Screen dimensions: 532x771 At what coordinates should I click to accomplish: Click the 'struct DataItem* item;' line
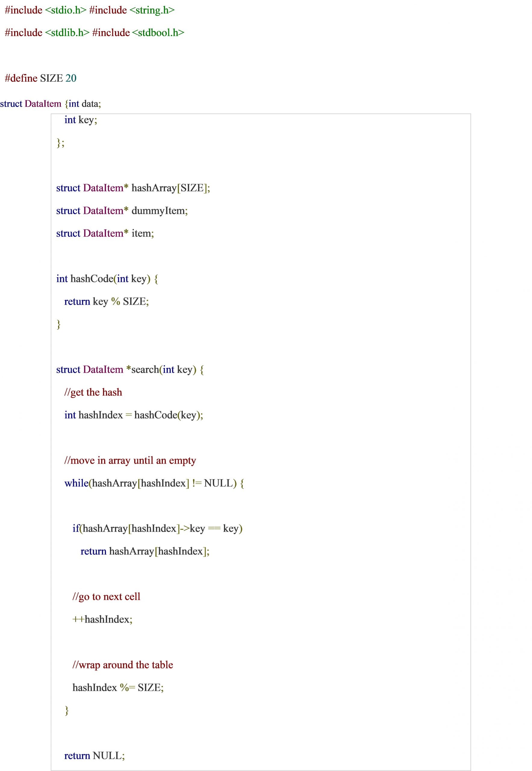pyautogui.click(x=105, y=233)
